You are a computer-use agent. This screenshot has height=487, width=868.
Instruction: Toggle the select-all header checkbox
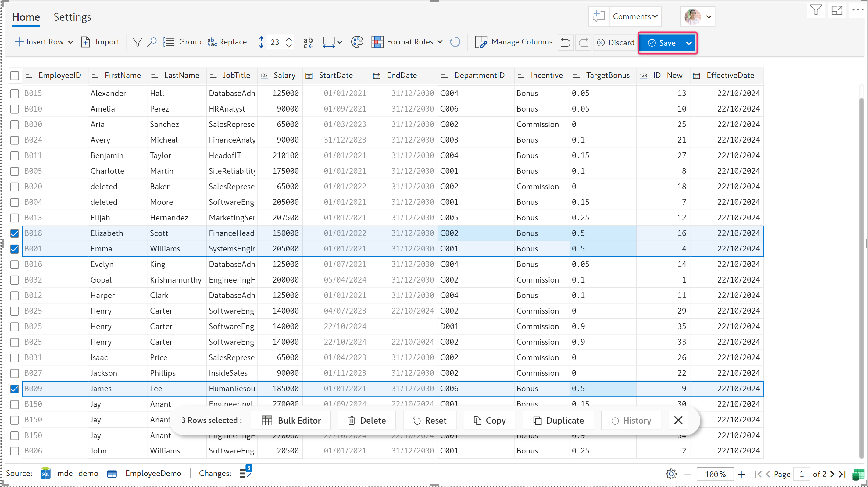coord(15,76)
